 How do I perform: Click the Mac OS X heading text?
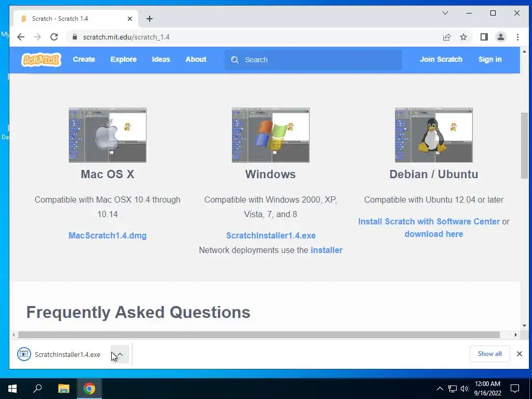tap(108, 175)
